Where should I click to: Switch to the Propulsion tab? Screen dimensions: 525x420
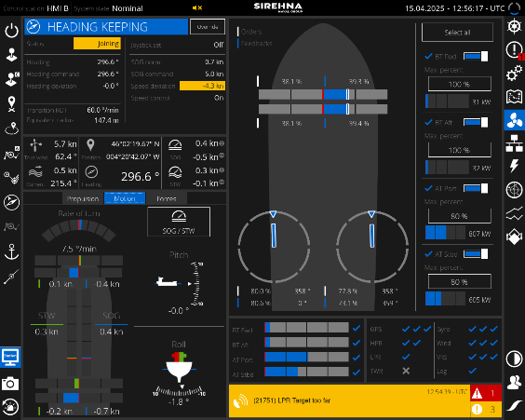(83, 198)
